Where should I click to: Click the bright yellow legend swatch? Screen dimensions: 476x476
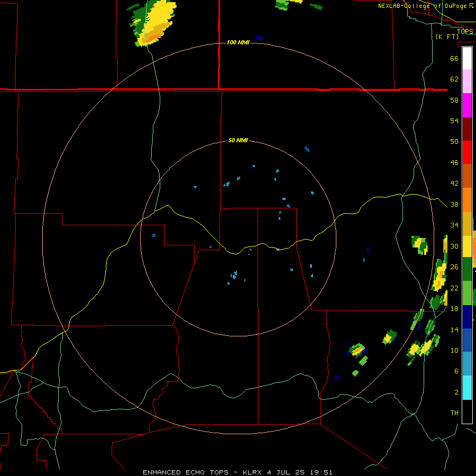(467, 246)
